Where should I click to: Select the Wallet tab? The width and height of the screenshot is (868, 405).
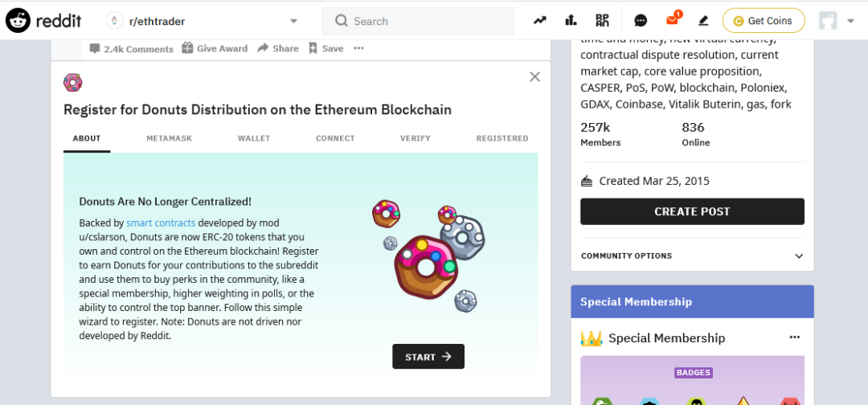click(x=254, y=138)
